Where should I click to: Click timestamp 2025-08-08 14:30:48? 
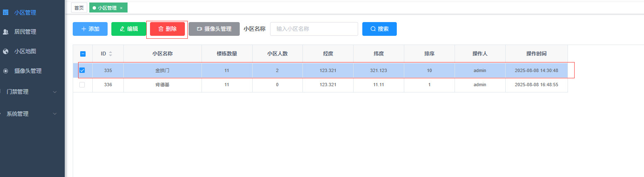[536, 70]
